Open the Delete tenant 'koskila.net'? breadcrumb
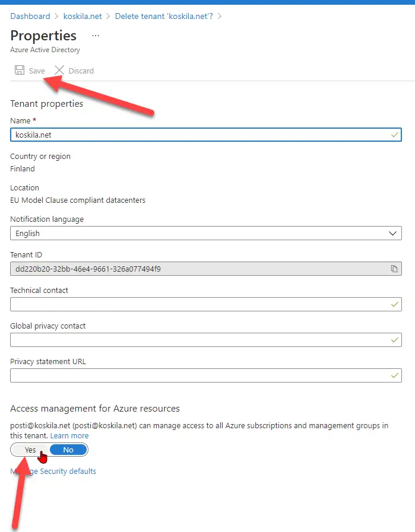The image size is (415, 532). 164,16
